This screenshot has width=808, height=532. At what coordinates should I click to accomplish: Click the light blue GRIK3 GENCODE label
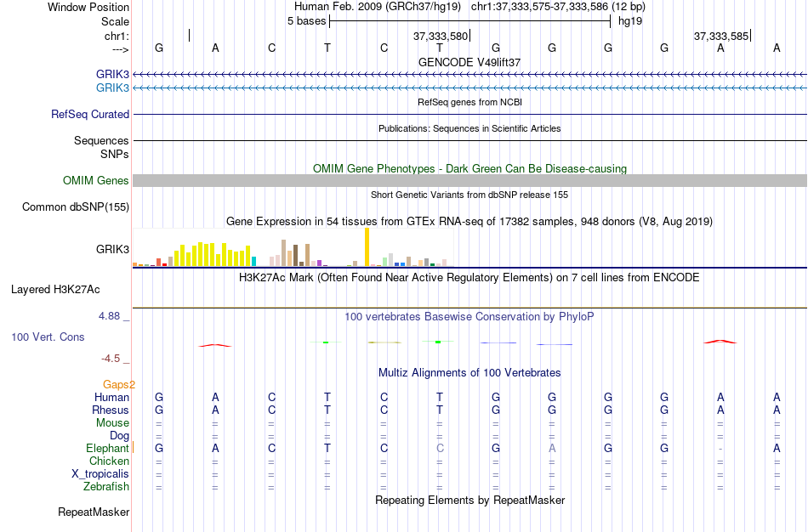click(x=112, y=88)
